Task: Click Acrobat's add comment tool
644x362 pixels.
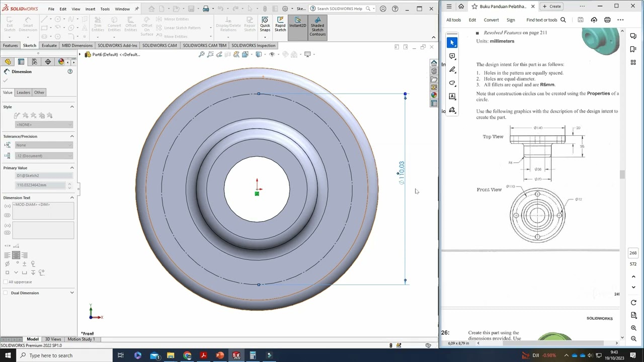Action: pyautogui.click(x=452, y=56)
